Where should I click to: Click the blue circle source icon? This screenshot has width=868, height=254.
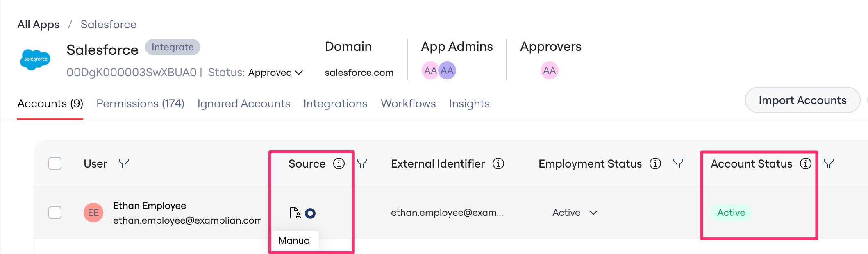pos(310,213)
